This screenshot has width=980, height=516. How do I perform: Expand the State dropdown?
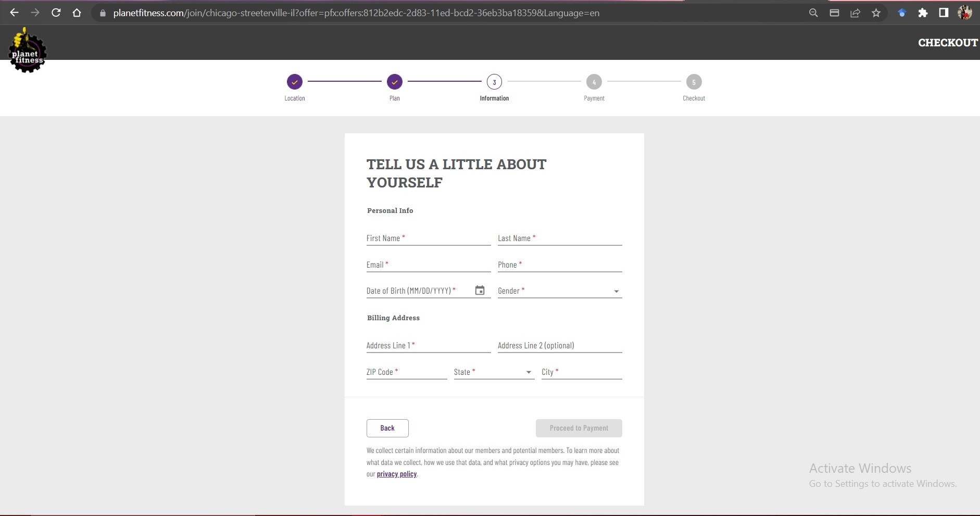click(x=494, y=372)
